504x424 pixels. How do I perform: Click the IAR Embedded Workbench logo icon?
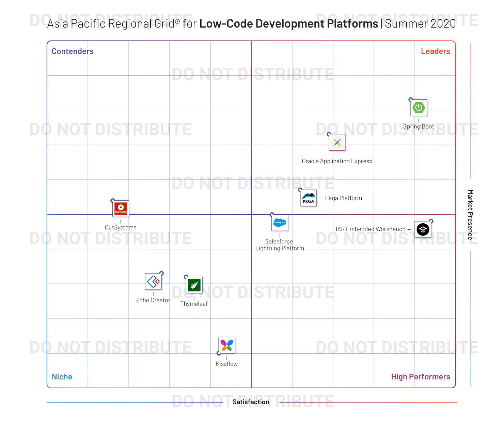pyautogui.click(x=423, y=229)
